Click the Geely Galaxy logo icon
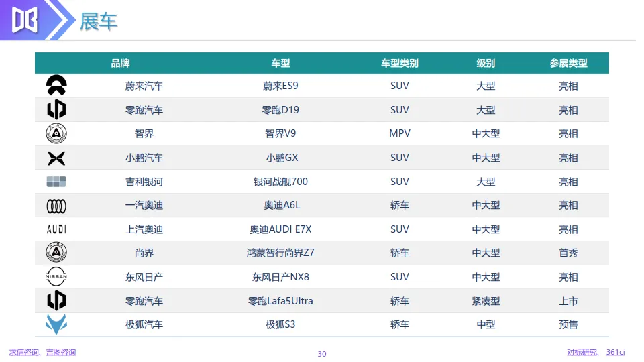The width and height of the screenshot is (644, 362). [x=56, y=182]
